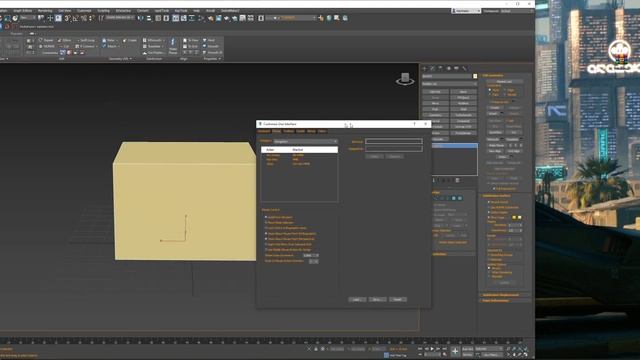Switch to the Colors tab
640x360 pixels.
322,131
